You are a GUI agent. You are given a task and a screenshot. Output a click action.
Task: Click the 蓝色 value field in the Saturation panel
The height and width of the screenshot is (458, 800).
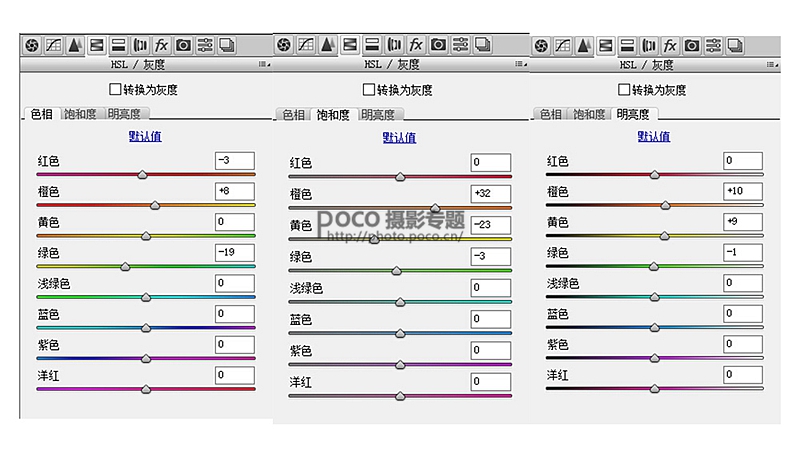(491, 319)
